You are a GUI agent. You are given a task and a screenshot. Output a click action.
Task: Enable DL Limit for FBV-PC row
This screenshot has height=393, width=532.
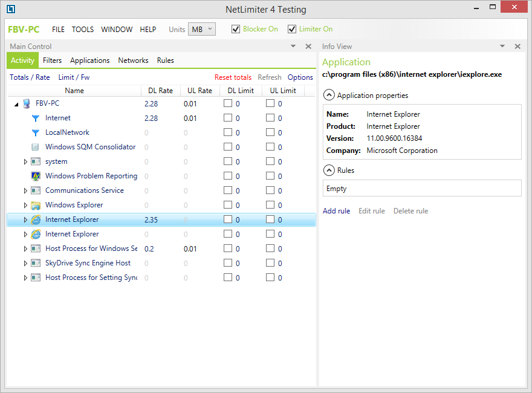pyautogui.click(x=228, y=103)
